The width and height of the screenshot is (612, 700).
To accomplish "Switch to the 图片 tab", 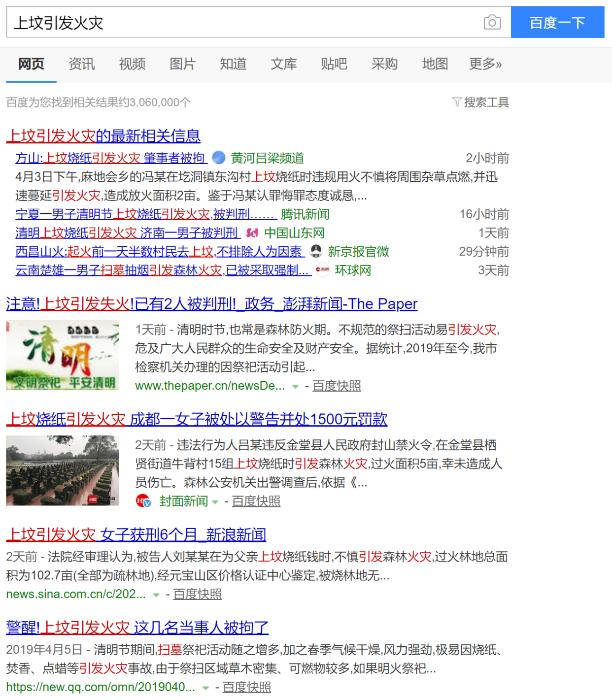I will (182, 64).
